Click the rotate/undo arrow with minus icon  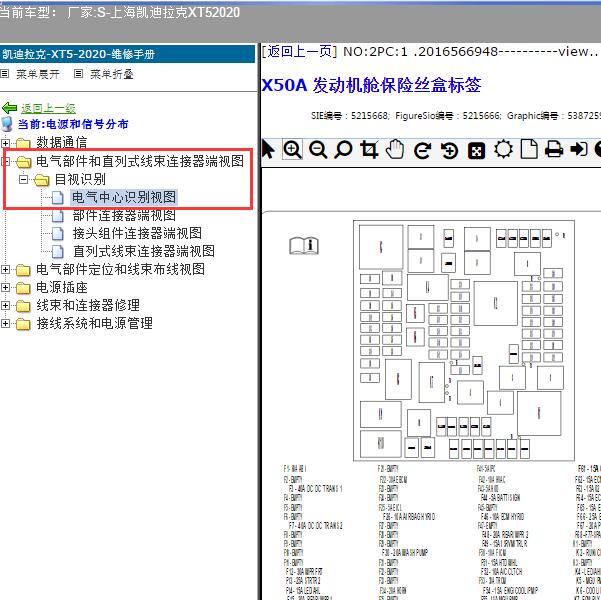(x=422, y=150)
